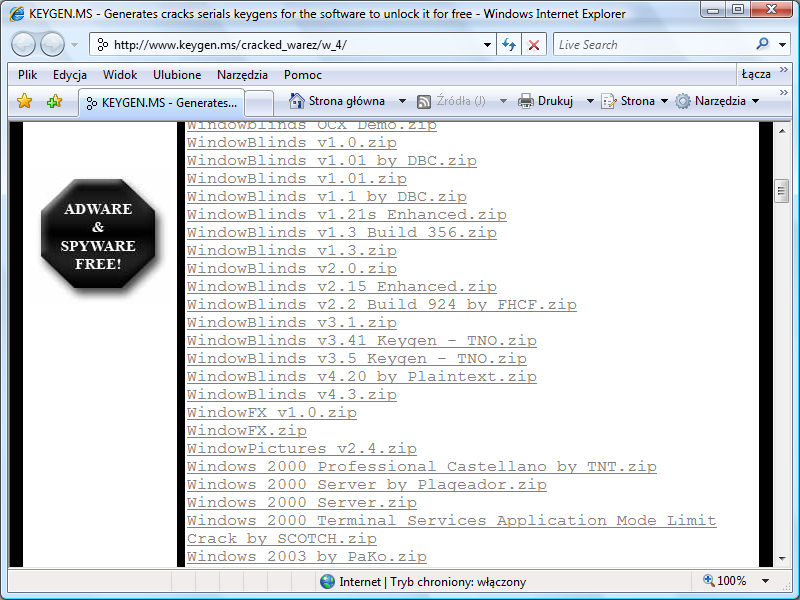Open the WindowFX v1.0.zip link
800x600 pixels.
271,412
